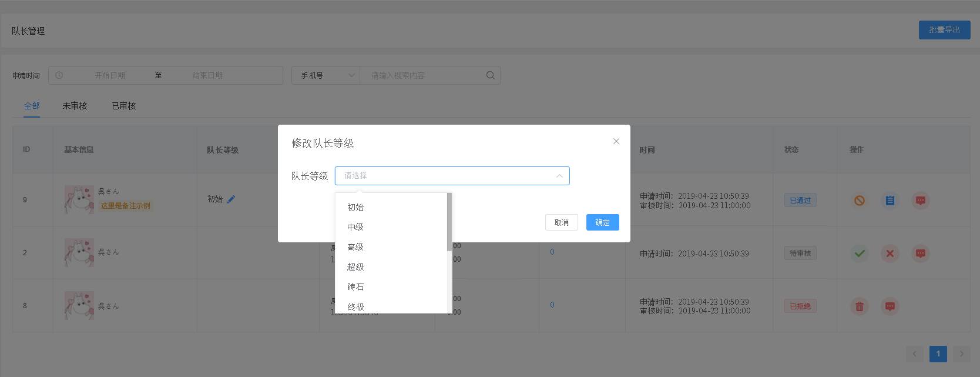
Task: Click the 批量导出 button
Action: (x=944, y=30)
